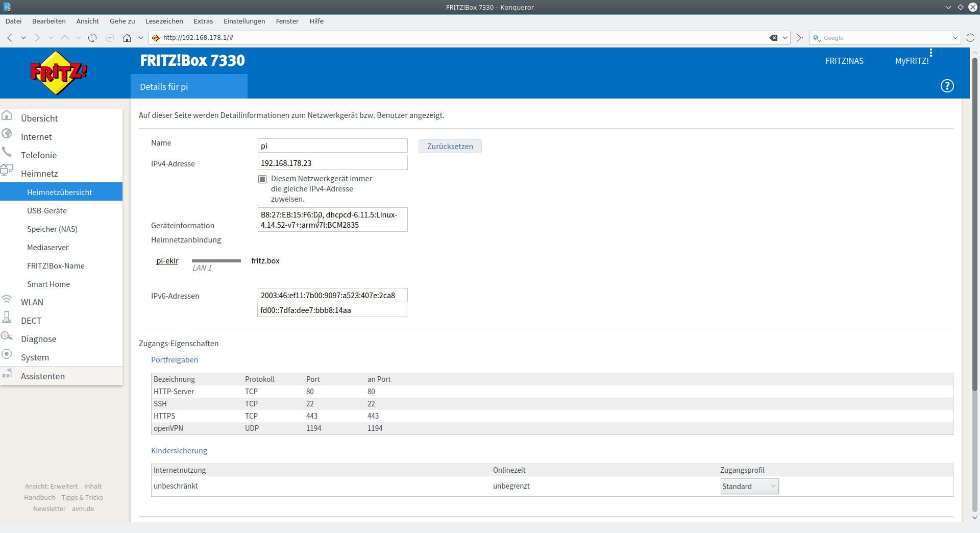The image size is (980, 533).
Task: Click the three-dot menu icon near MyFRITZ!
Action: [931, 53]
